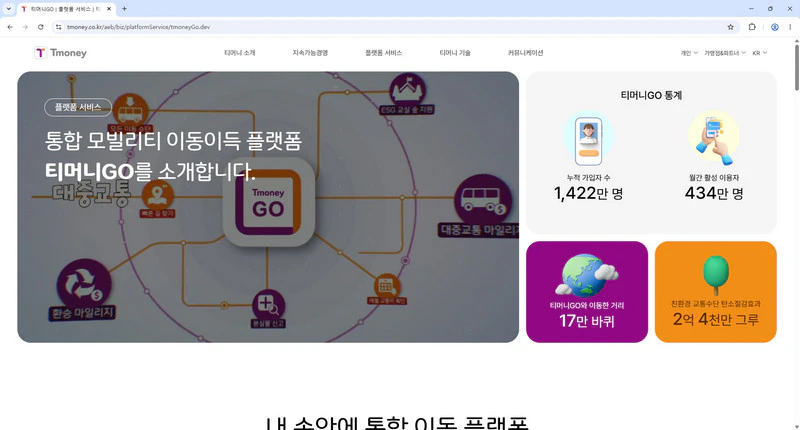
Task: Click the ESG 교실 숲 지원 icon
Action: (x=407, y=90)
